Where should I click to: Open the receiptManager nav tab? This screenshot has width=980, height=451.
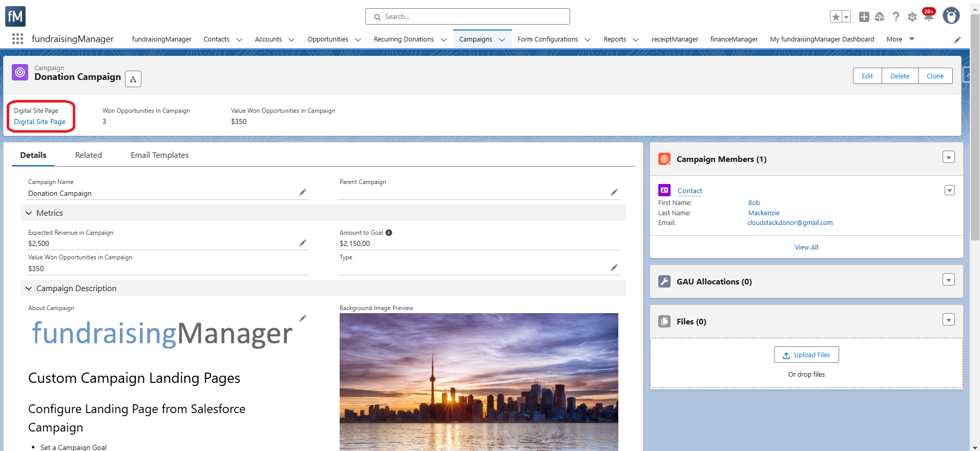(675, 39)
